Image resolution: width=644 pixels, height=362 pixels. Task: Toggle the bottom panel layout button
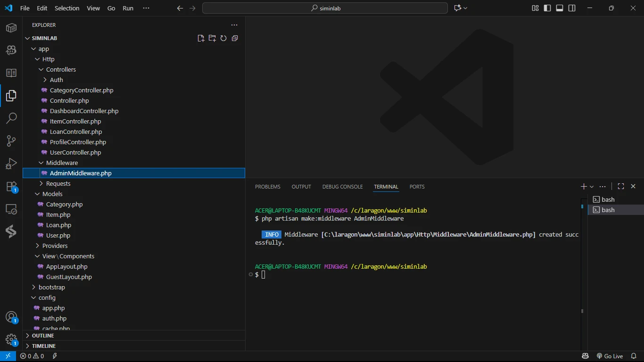pos(560,8)
